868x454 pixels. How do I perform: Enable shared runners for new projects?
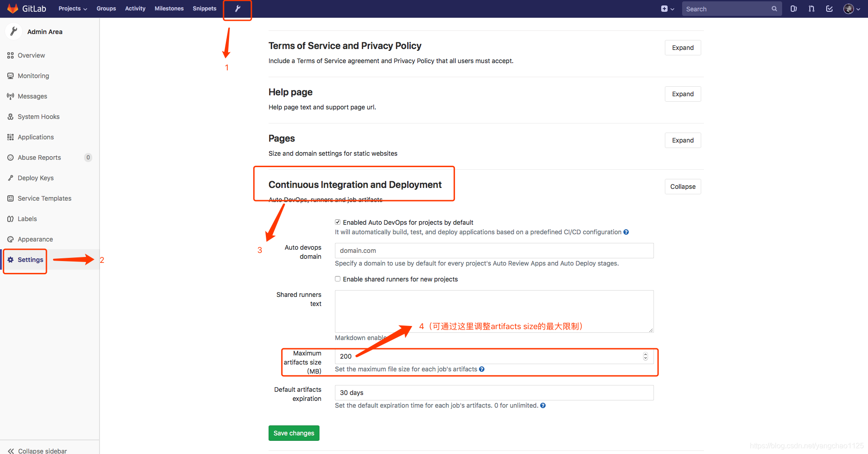[x=338, y=279]
